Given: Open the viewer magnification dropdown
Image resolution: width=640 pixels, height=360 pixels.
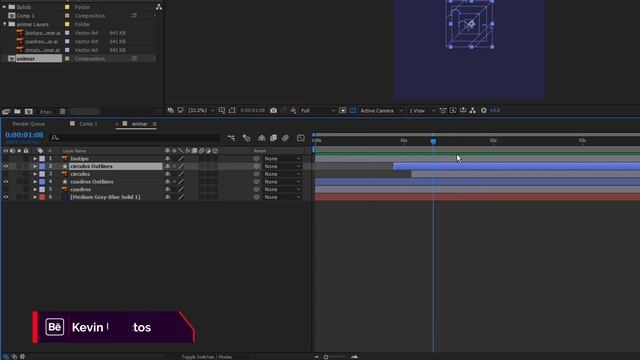Looking at the screenshot, I should tap(201, 111).
